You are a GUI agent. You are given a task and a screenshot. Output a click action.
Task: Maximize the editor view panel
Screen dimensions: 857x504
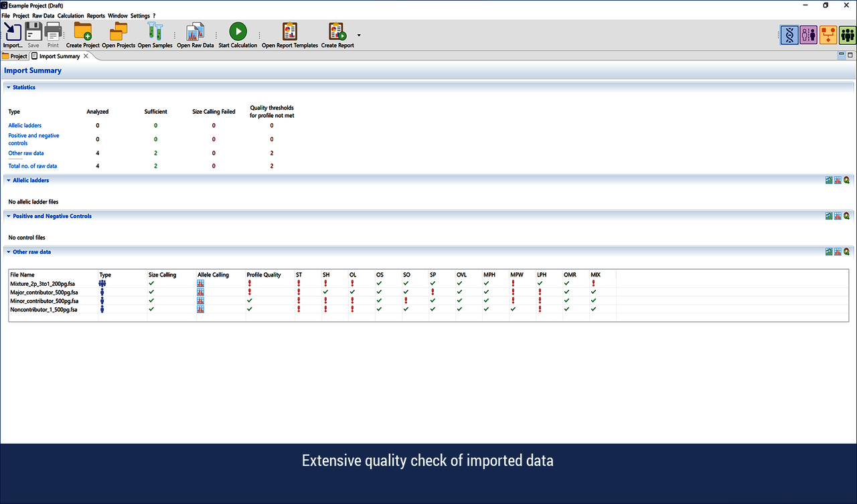pyautogui.click(x=850, y=55)
